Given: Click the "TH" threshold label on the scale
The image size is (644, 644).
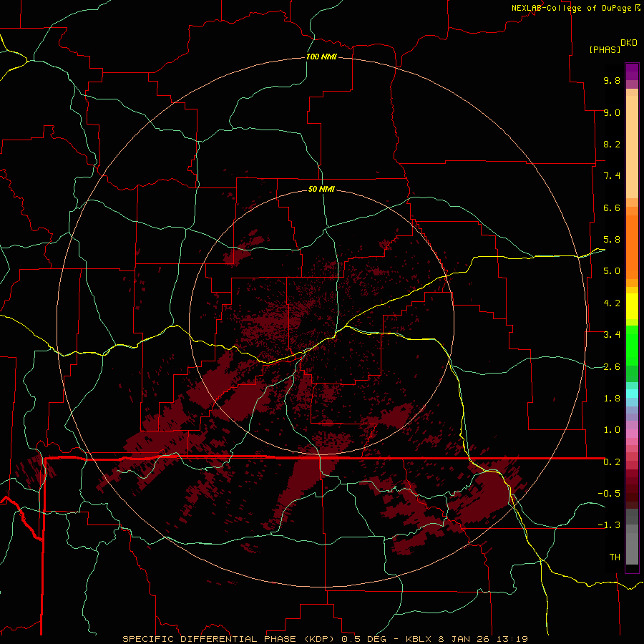Looking at the screenshot, I should 615,557.
